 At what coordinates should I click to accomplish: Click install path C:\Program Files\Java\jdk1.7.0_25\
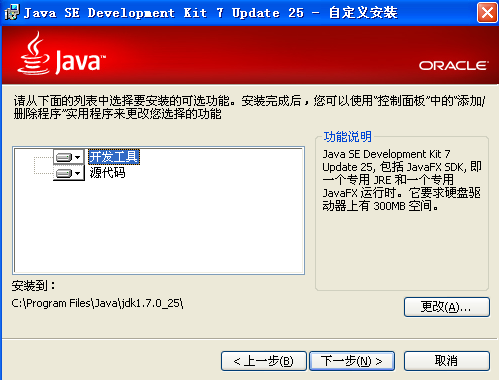pyautogui.click(x=97, y=303)
